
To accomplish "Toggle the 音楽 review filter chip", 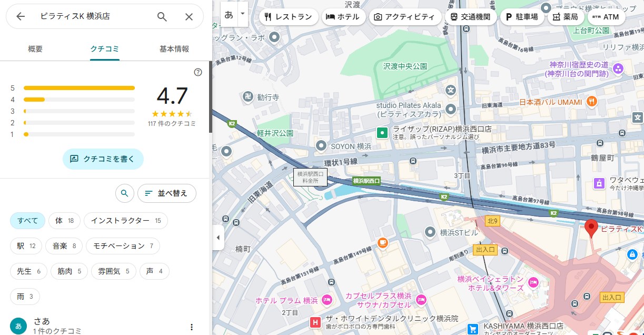I will (64, 246).
